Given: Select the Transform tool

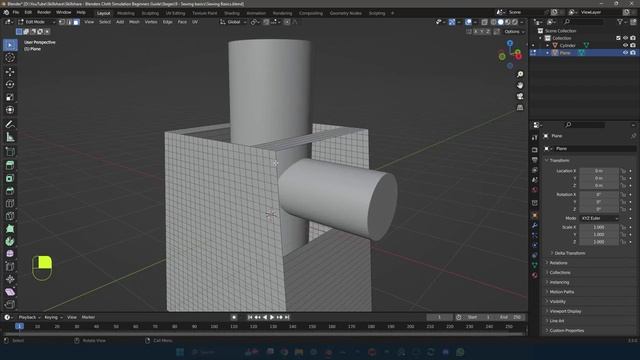Looking at the screenshot, I should coord(10,110).
